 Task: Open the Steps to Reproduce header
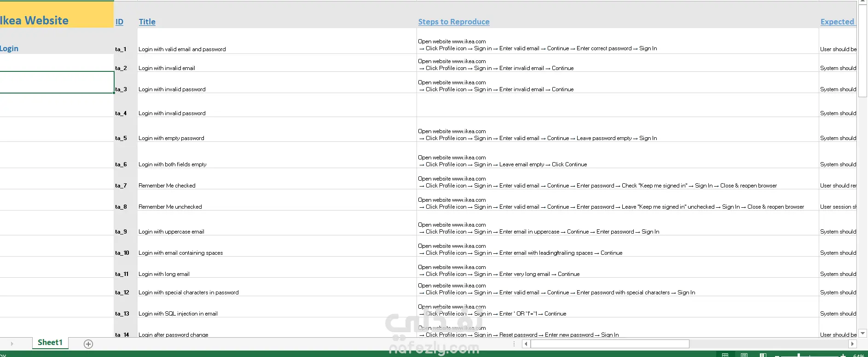tap(454, 22)
